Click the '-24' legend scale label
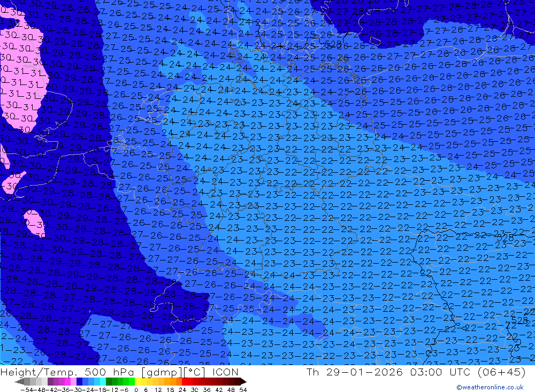 [x=88, y=390]
